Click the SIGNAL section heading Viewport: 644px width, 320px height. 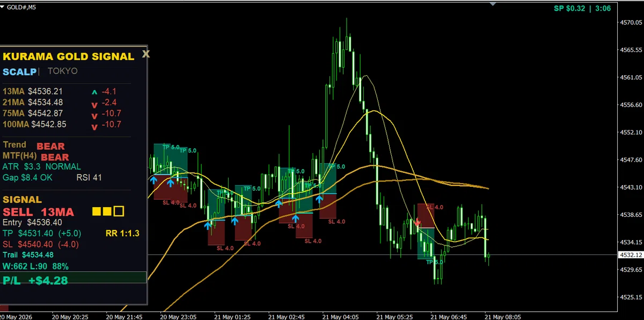[x=22, y=200]
